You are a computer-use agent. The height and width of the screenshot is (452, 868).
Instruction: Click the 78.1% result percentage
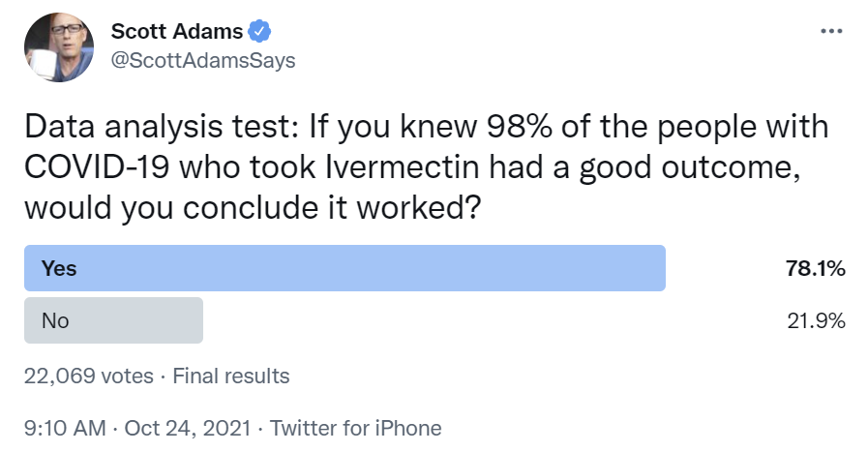[x=816, y=269]
